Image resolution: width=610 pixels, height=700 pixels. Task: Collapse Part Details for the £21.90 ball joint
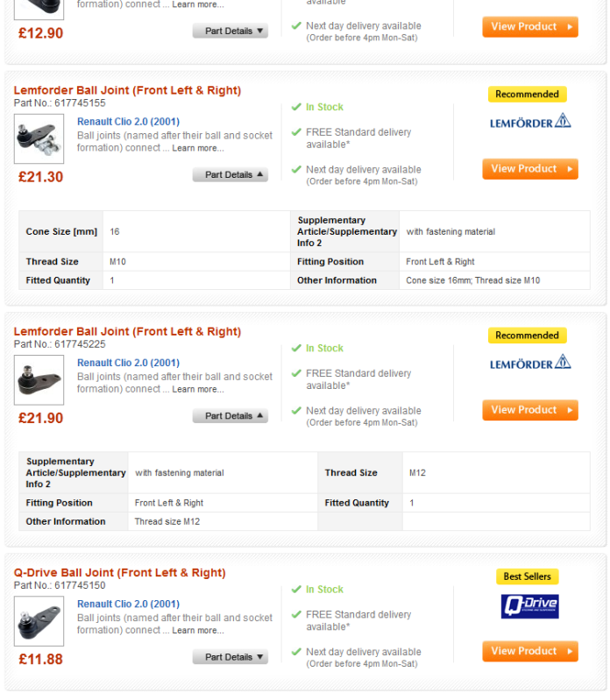[231, 416]
